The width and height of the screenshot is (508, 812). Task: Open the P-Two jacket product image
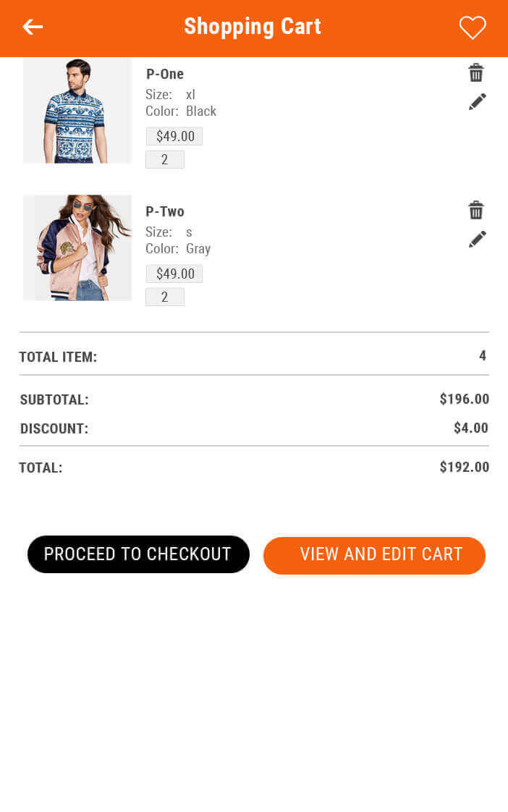(x=77, y=248)
